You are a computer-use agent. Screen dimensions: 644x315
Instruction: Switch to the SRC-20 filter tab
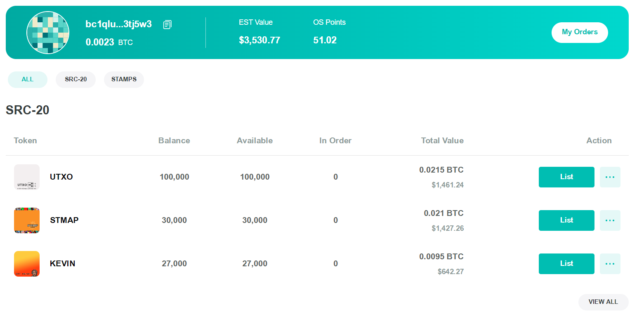point(75,79)
